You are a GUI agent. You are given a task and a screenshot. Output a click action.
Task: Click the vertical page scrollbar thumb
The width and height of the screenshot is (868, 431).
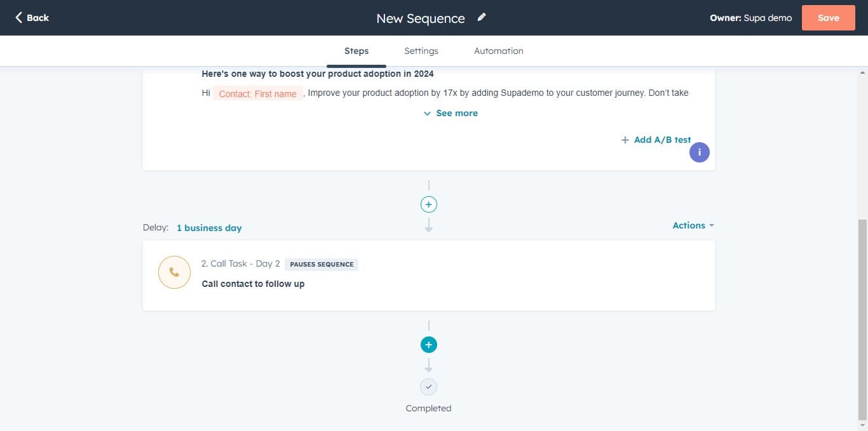click(x=862, y=317)
